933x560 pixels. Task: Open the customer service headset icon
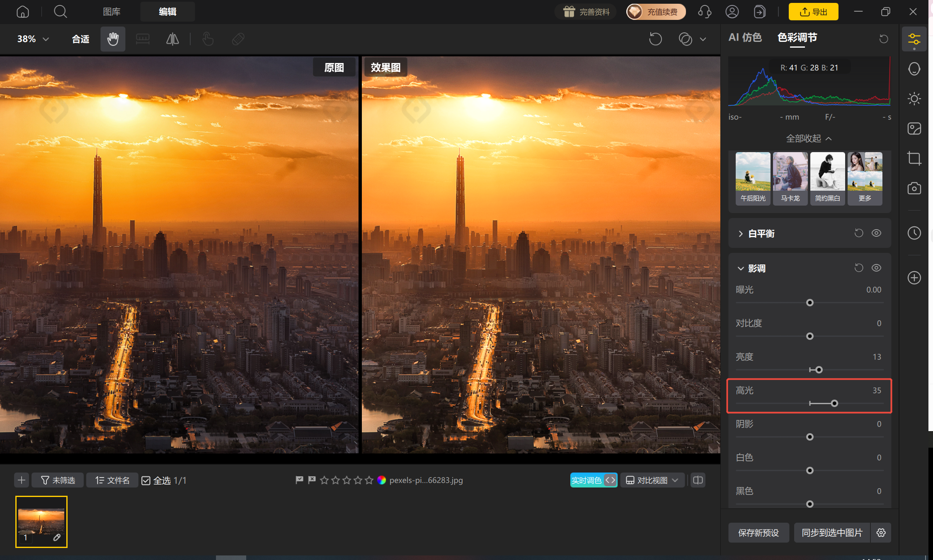(705, 12)
